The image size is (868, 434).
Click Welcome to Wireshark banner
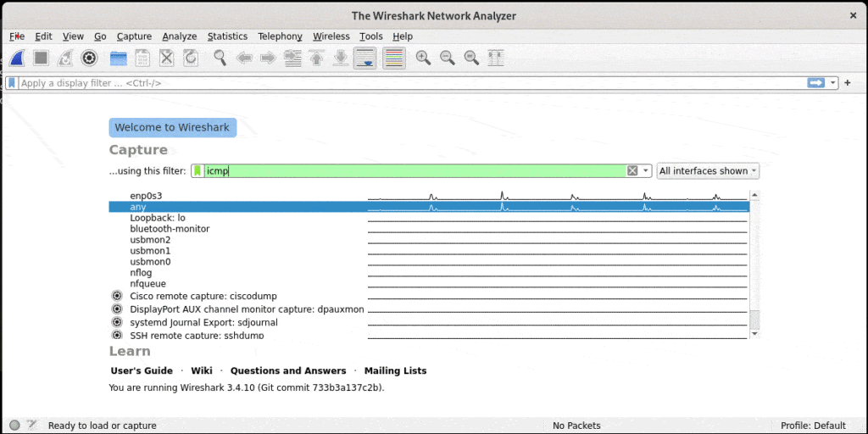pyautogui.click(x=173, y=127)
